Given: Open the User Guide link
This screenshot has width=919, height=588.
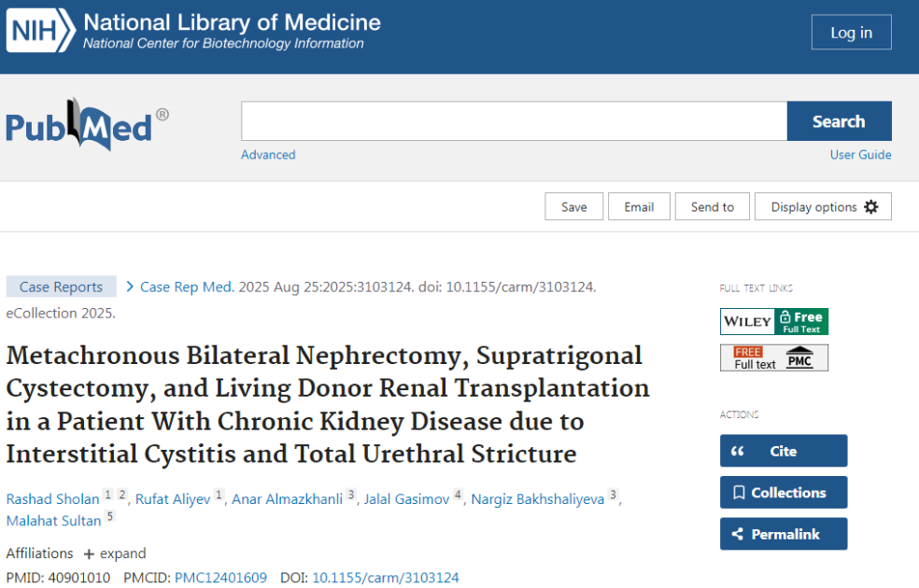Looking at the screenshot, I should pyautogui.click(x=860, y=155).
